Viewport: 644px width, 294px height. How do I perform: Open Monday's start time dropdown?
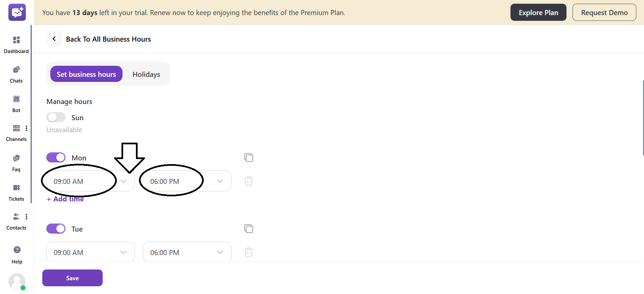(x=123, y=181)
